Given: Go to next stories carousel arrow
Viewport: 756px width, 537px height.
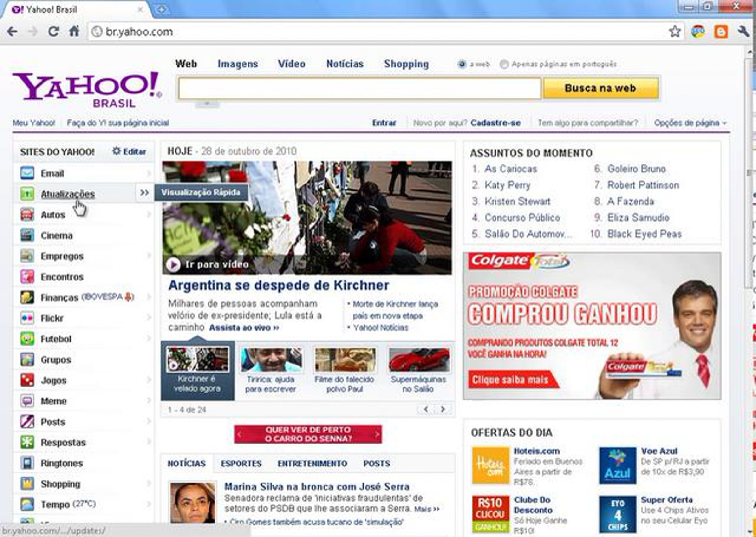Looking at the screenshot, I should pyautogui.click(x=443, y=410).
